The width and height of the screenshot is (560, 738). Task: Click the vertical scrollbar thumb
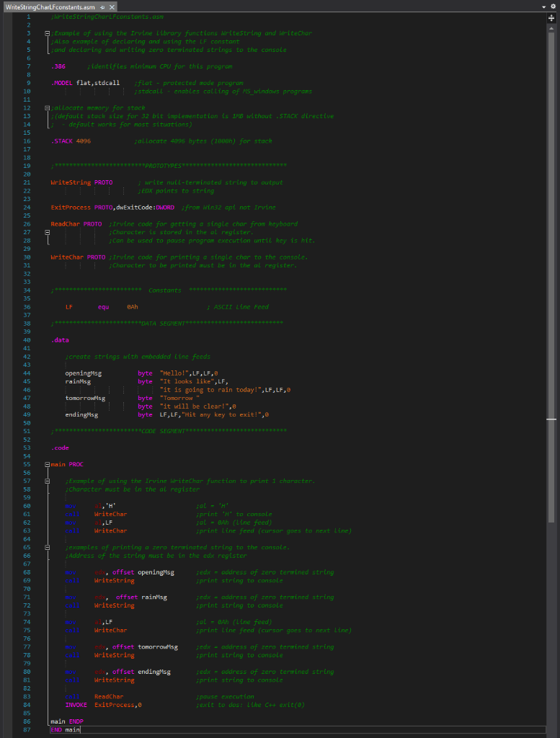pos(551,277)
